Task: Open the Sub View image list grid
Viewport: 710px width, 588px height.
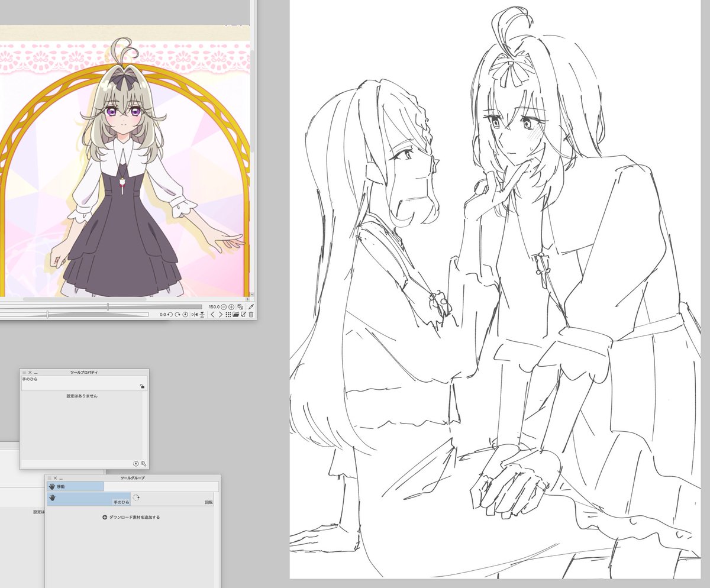Action: (x=228, y=315)
